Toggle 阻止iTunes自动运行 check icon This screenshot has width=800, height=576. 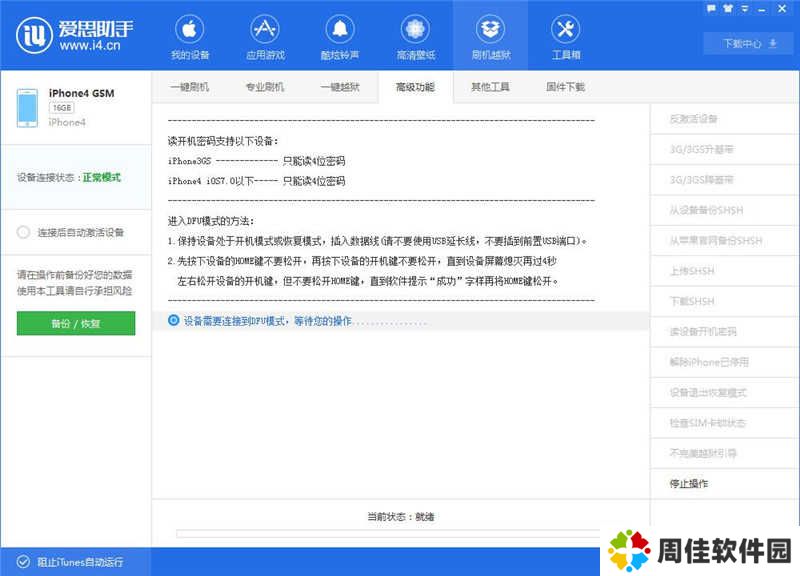tap(23, 562)
